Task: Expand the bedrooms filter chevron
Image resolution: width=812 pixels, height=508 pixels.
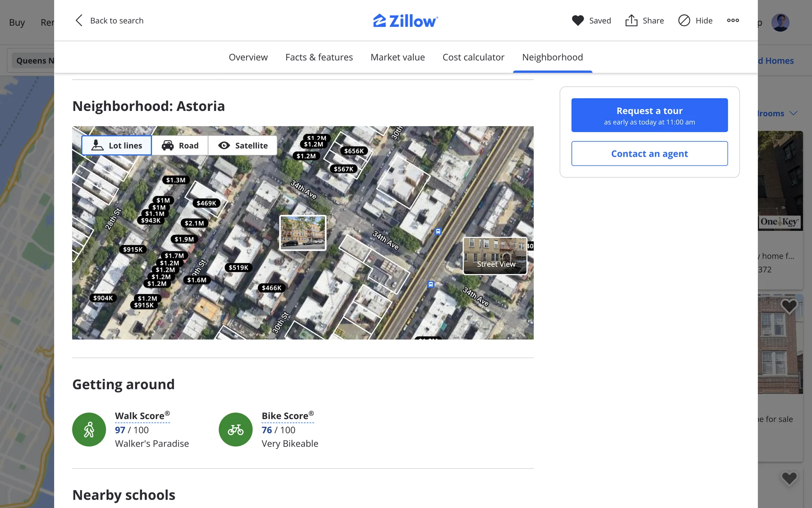Action: (x=793, y=113)
